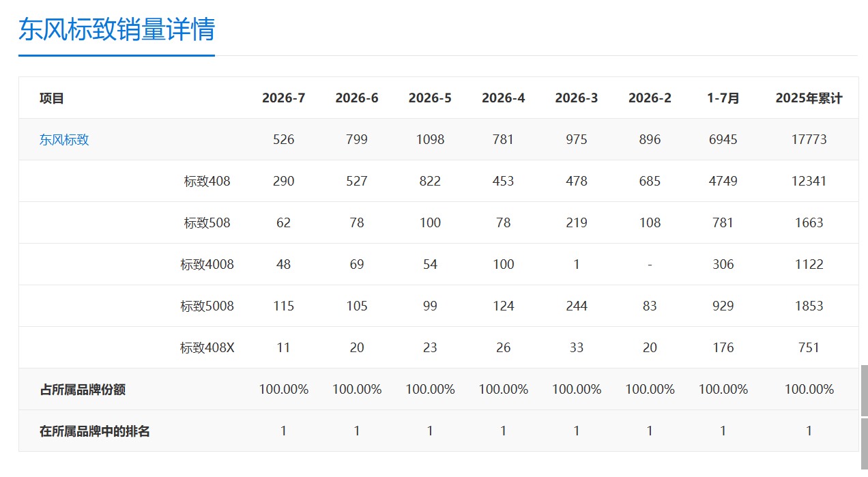Viewport: 868px width, 477px height.
Task: Click 标致408 cumulative value 12341
Action: [809, 182]
